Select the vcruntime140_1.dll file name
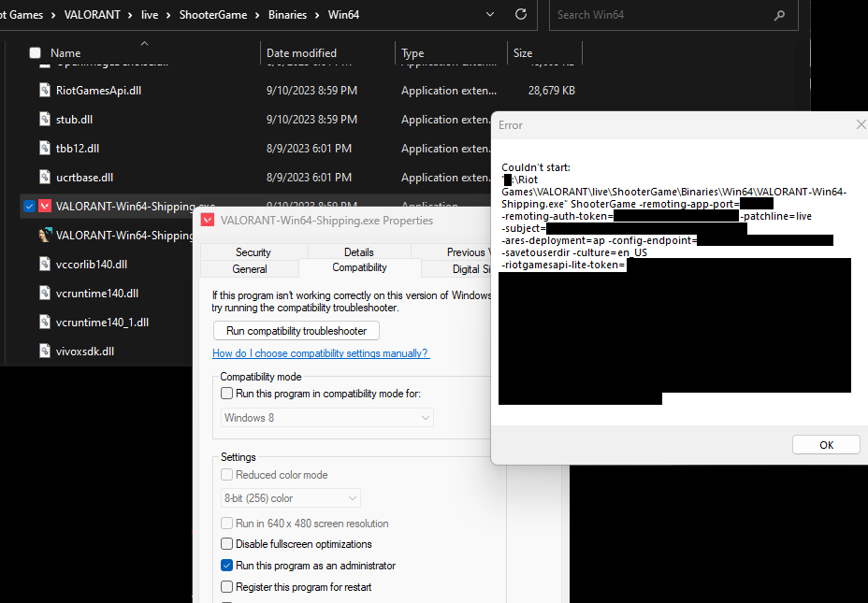The height and width of the screenshot is (603, 868). click(x=102, y=323)
